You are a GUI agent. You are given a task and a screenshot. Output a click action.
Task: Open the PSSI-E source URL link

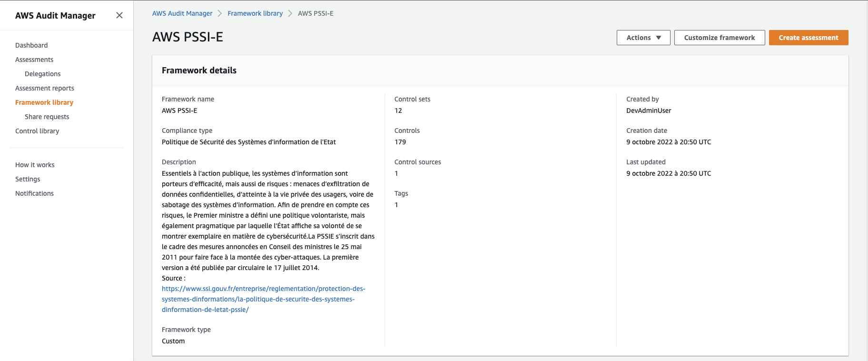(x=264, y=299)
